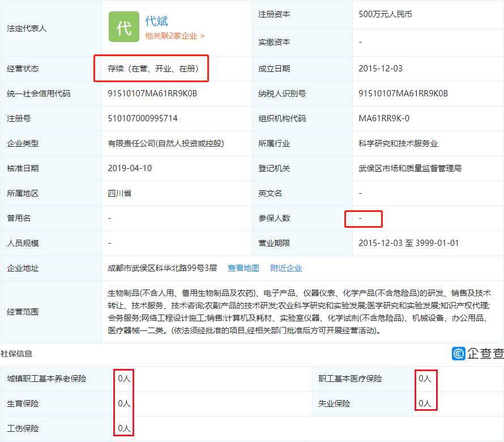Click the 经营状态 label

click(x=23, y=69)
